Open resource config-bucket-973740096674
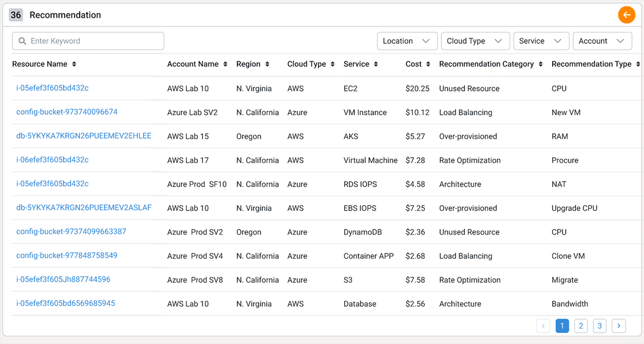 pos(67,112)
